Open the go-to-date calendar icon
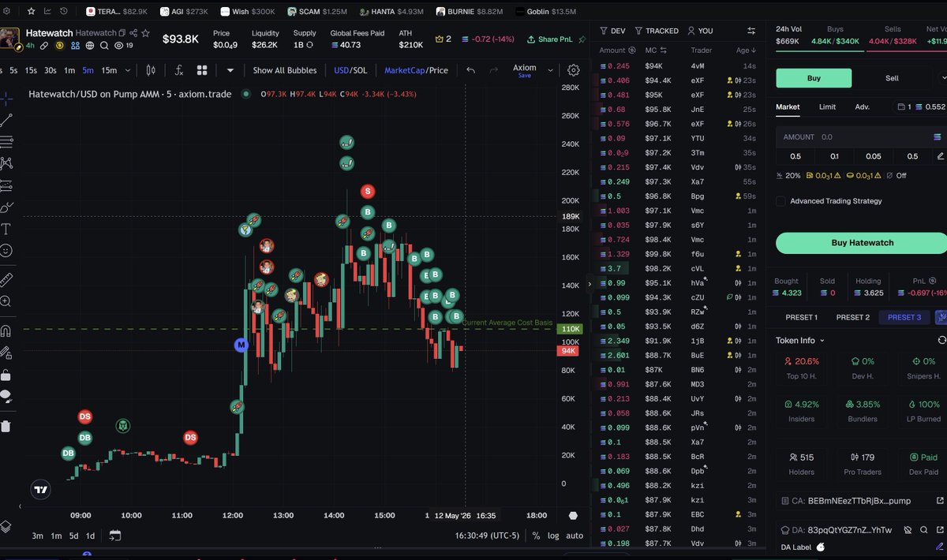The width and height of the screenshot is (947, 560). (115, 536)
